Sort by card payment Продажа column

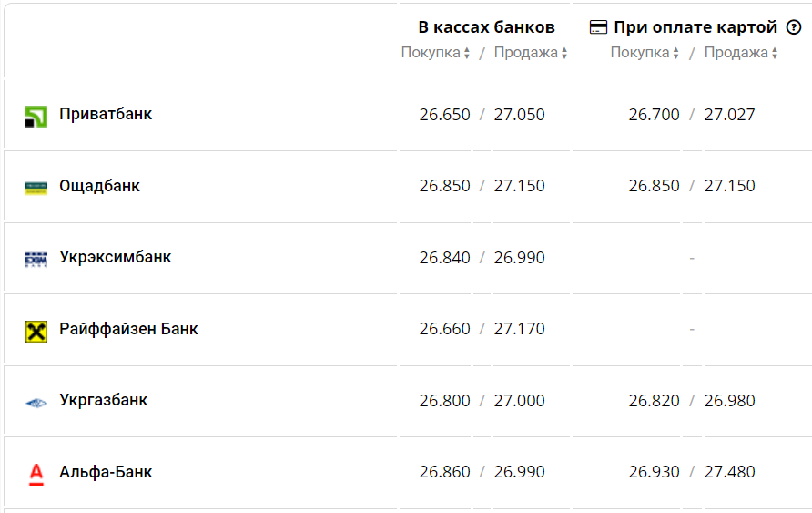740,53
